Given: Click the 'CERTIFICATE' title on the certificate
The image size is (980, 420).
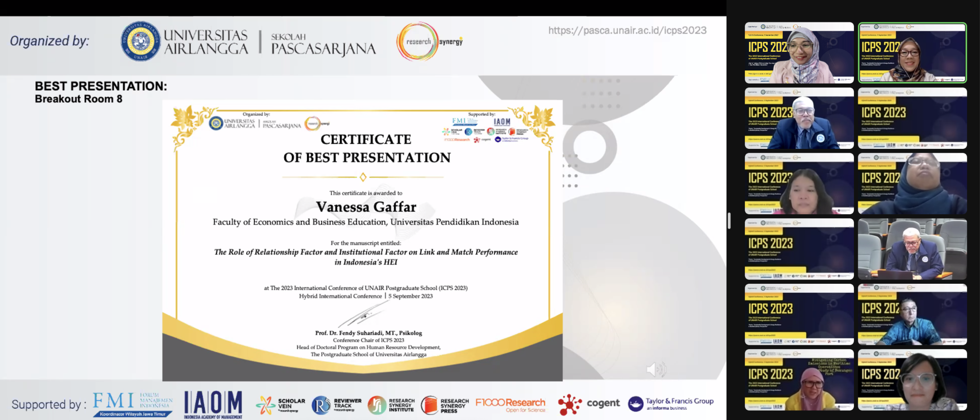Looking at the screenshot, I should click(x=366, y=140).
